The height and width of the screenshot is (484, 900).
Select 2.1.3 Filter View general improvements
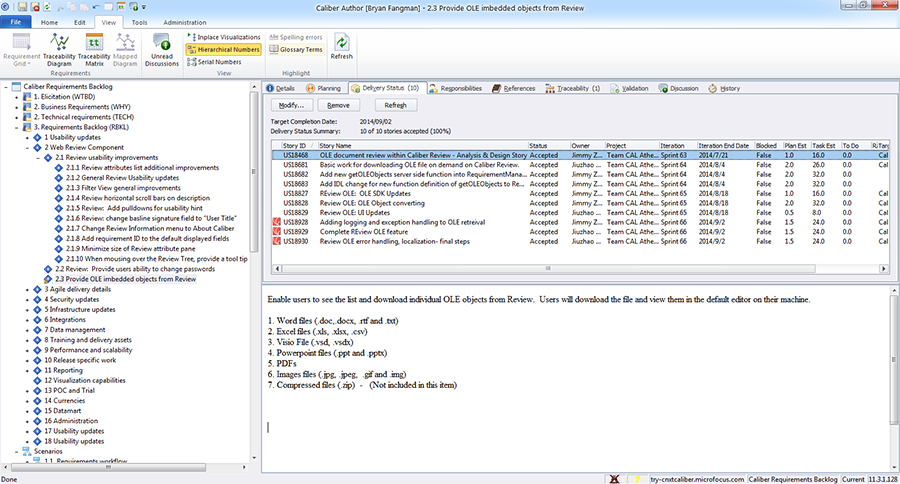tap(123, 188)
